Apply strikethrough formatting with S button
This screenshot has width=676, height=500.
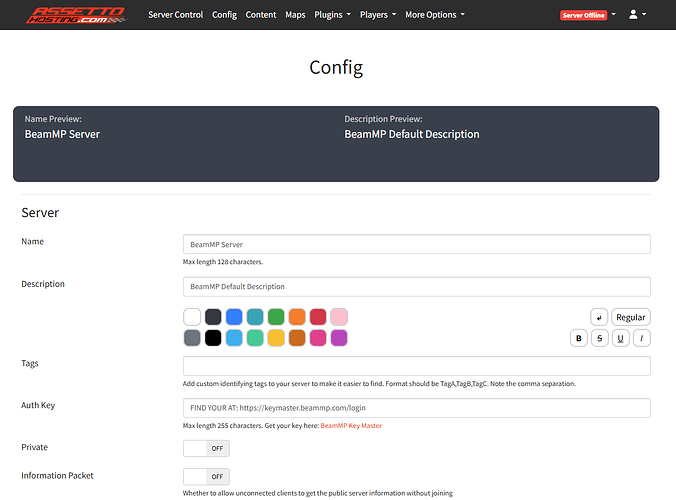click(x=600, y=338)
